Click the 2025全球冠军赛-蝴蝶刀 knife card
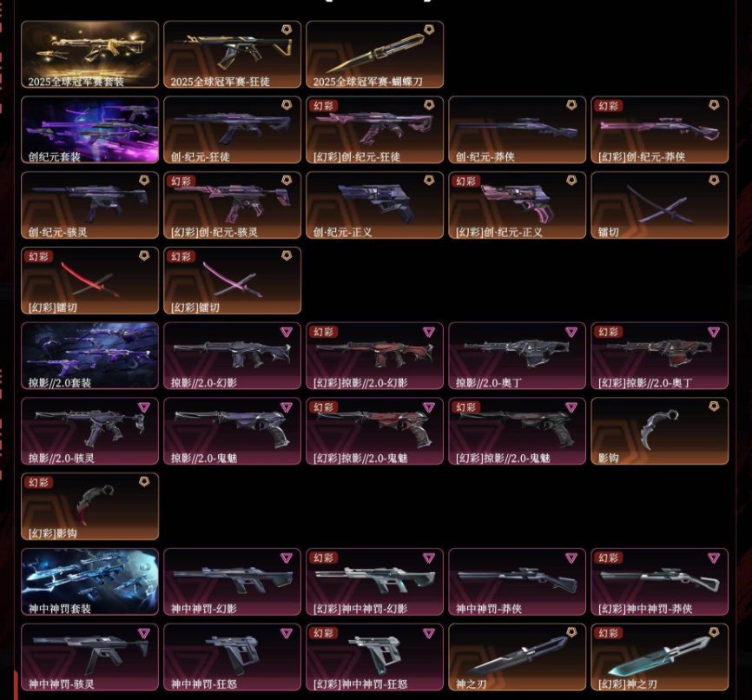Screen dimensions: 752x700 (374, 54)
